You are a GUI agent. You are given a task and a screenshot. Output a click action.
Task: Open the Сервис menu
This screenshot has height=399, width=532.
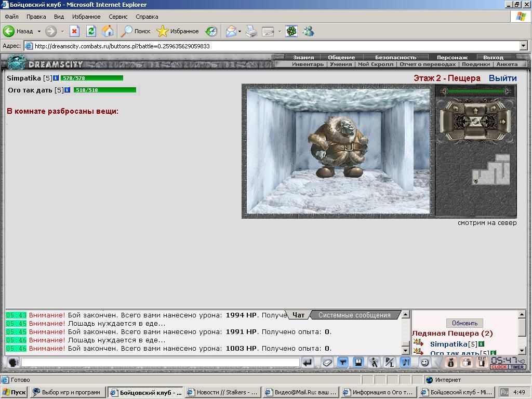118,17
